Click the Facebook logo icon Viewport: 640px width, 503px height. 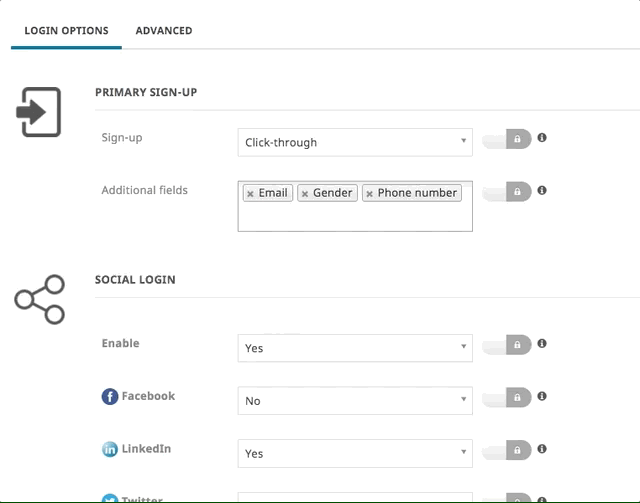tap(110, 397)
